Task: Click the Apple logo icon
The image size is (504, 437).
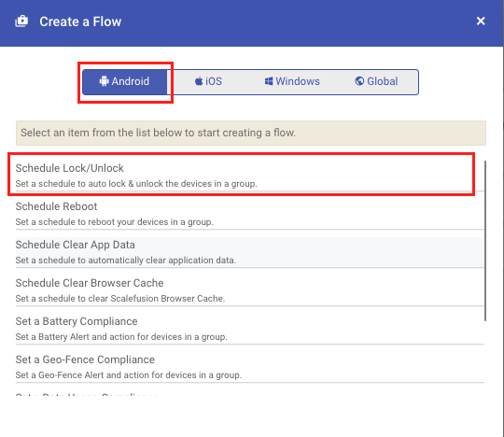Action: [199, 81]
